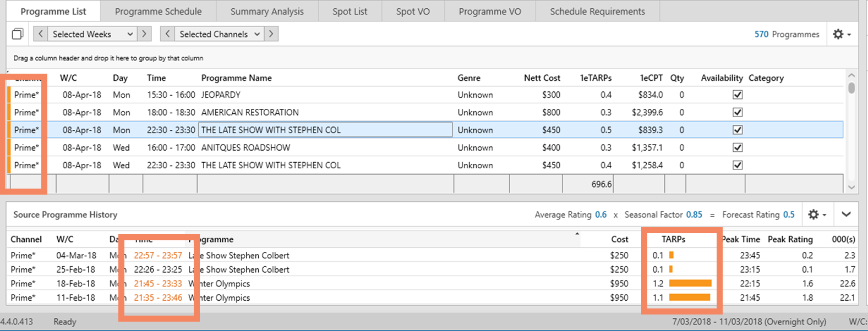Toggle Availability for Wednesday THE LATE SHOW row
The height and width of the screenshot is (331, 868).
[x=738, y=165]
